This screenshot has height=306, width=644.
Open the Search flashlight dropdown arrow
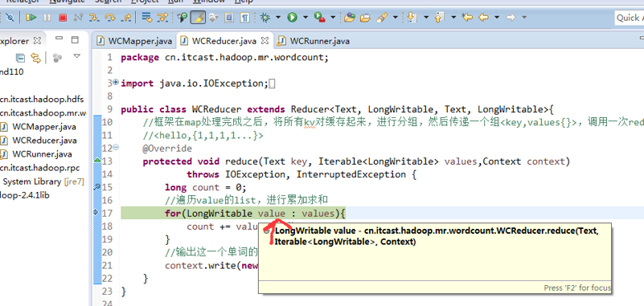tap(395, 18)
